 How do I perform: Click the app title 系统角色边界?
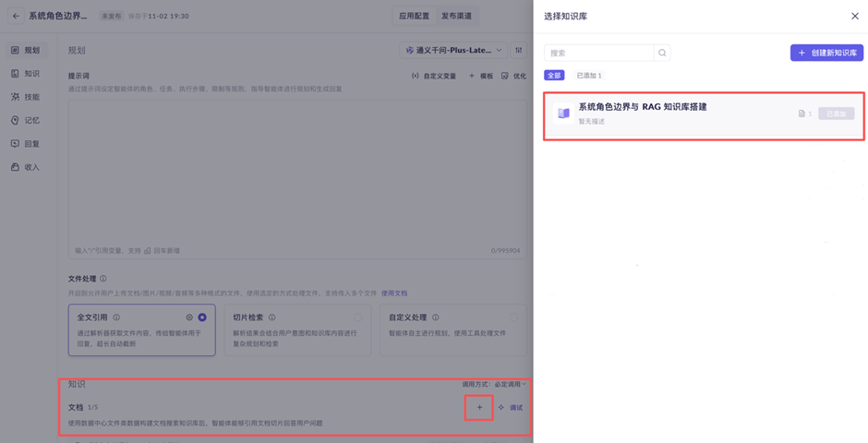click(x=58, y=16)
